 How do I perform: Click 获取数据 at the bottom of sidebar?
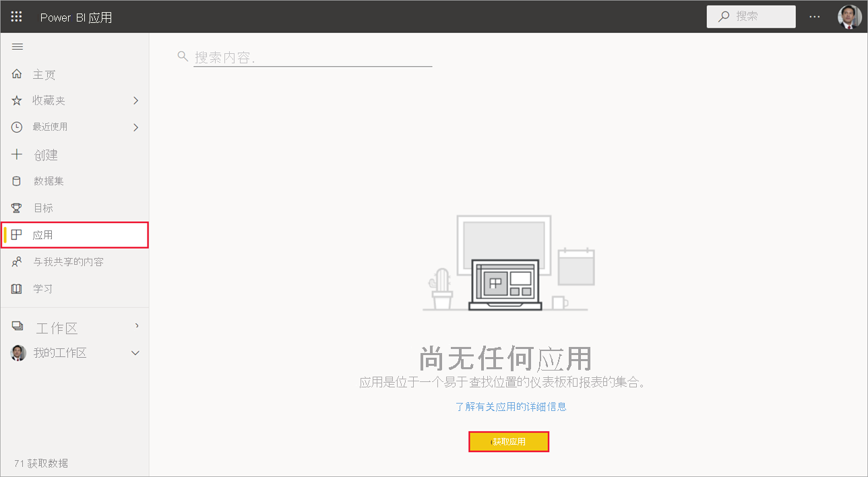point(48,464)
